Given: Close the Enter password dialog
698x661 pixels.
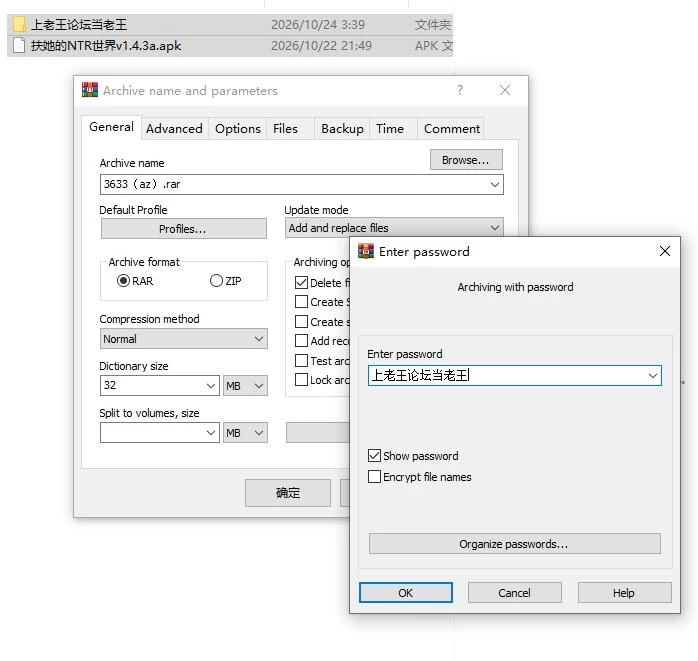Looking at the screenshot, I should (x=665, y=251).
